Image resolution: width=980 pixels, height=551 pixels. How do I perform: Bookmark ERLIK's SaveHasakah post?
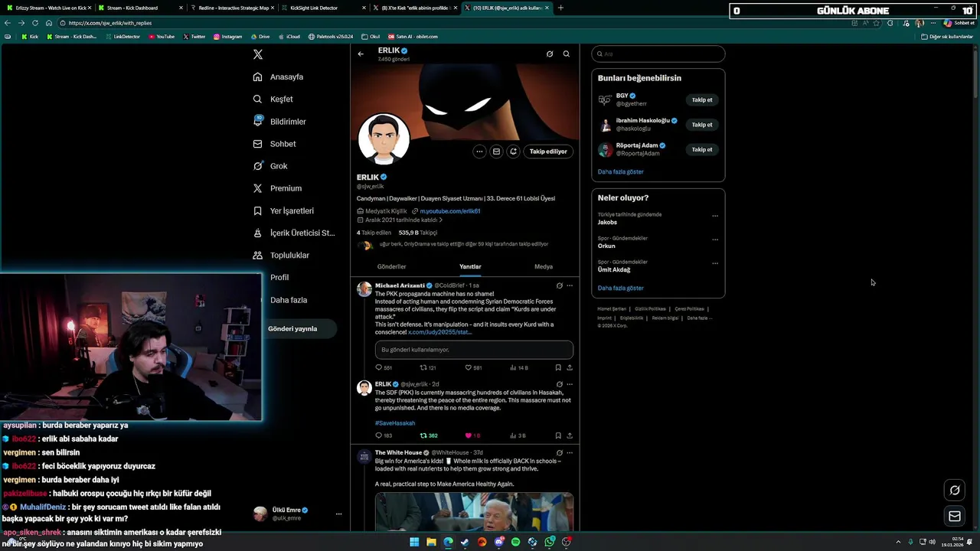558,435
